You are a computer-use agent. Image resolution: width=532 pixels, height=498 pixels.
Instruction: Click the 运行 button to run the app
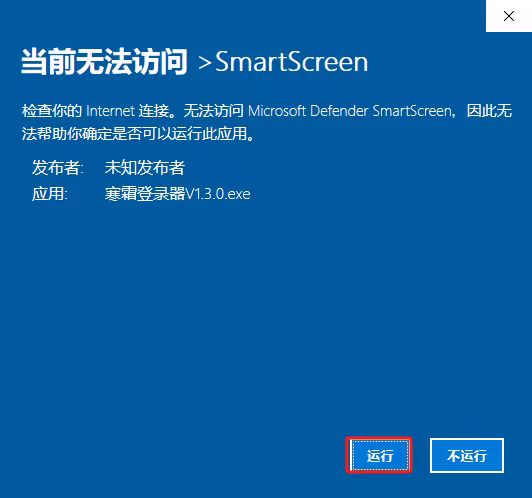pyautogui.click(x=379, y=456)
